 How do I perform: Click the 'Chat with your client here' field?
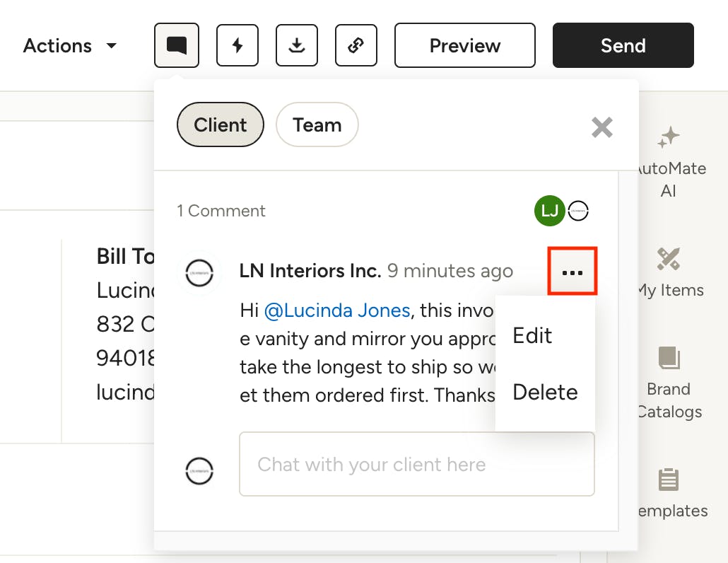(x=416, y=465)
